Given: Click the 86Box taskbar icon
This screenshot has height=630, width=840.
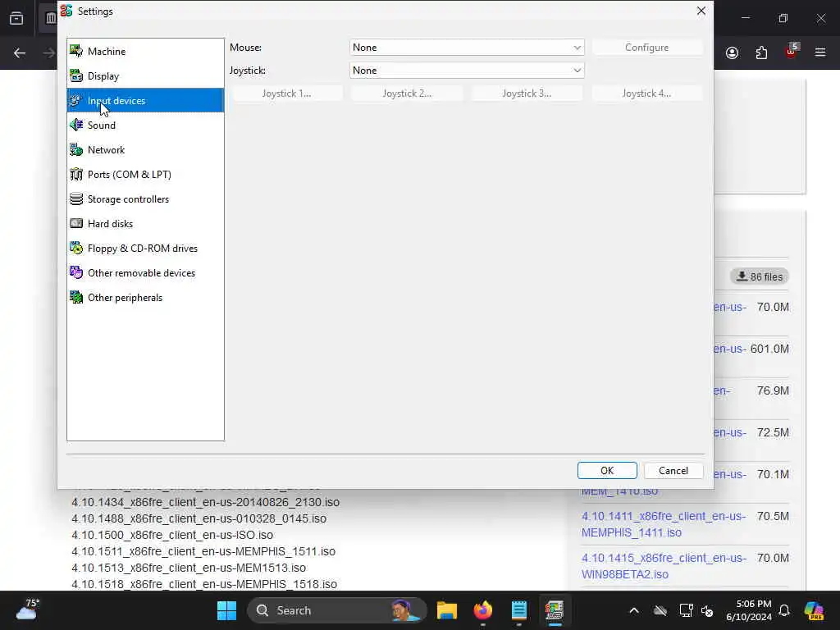Looking at the screenshot, I should click(555, 610).
